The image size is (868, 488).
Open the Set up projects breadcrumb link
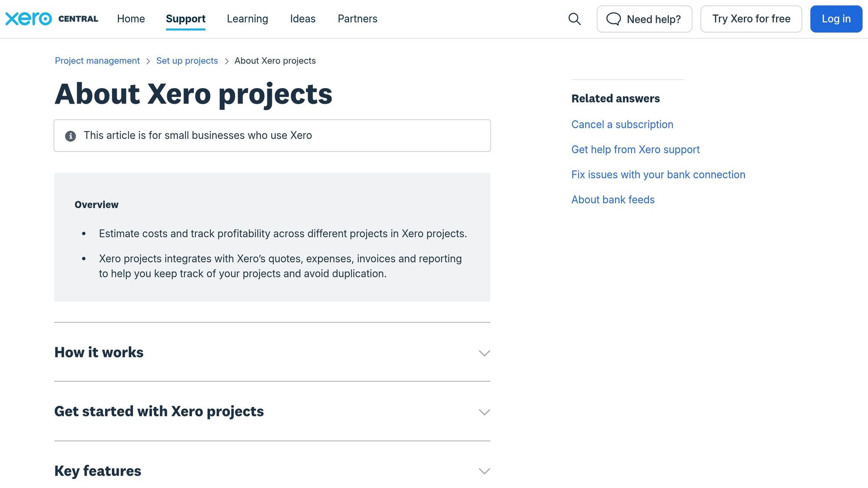(187, 61)
